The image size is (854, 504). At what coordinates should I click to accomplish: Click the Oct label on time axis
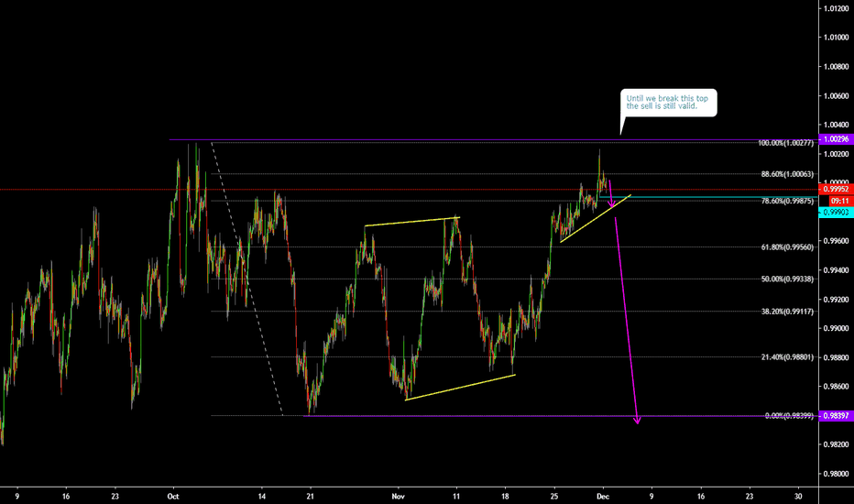pyautogui.click(x=172, y=493)
